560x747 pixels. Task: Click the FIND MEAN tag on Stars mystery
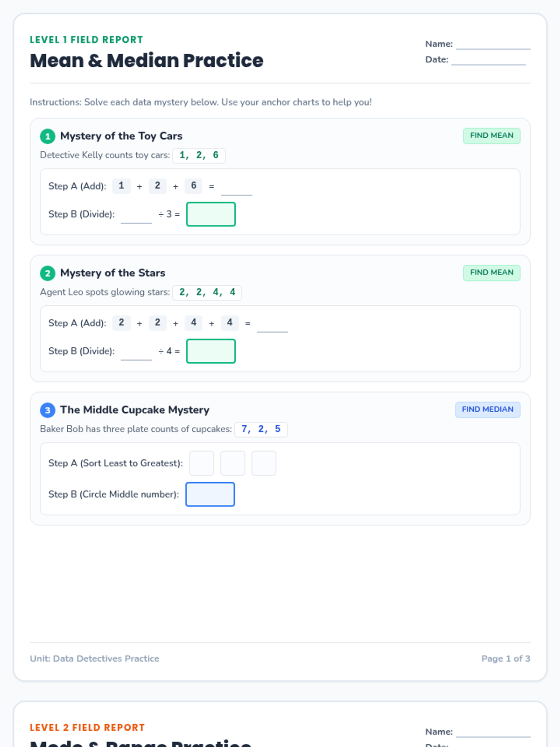[x=491, y=273]
